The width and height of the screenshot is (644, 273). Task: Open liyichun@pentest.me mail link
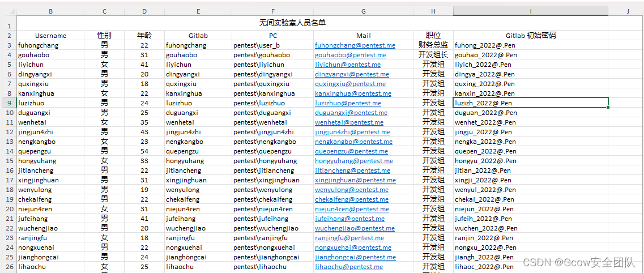tap(347, 65)
